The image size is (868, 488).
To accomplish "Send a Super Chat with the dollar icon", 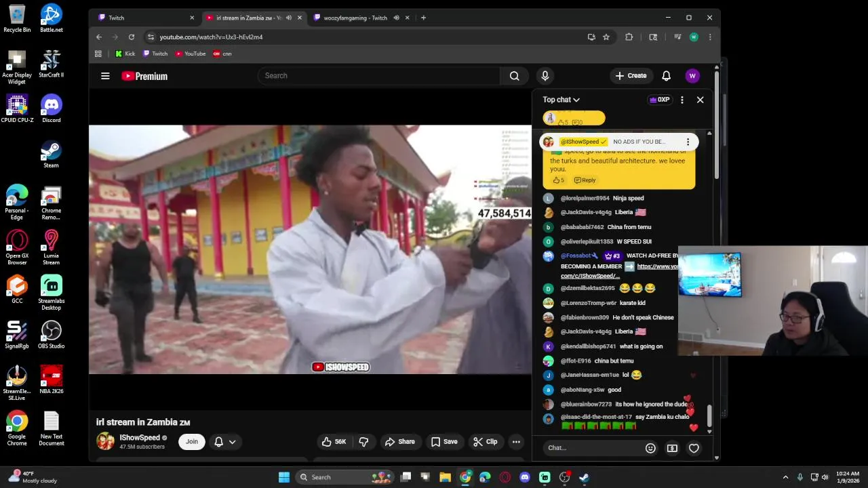I will (672, 448).
